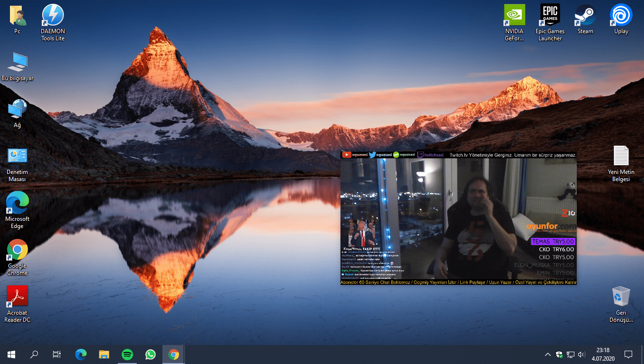
Task: Select the Yeni Metin Belgesi text file
Action: [x=621, y=164]
